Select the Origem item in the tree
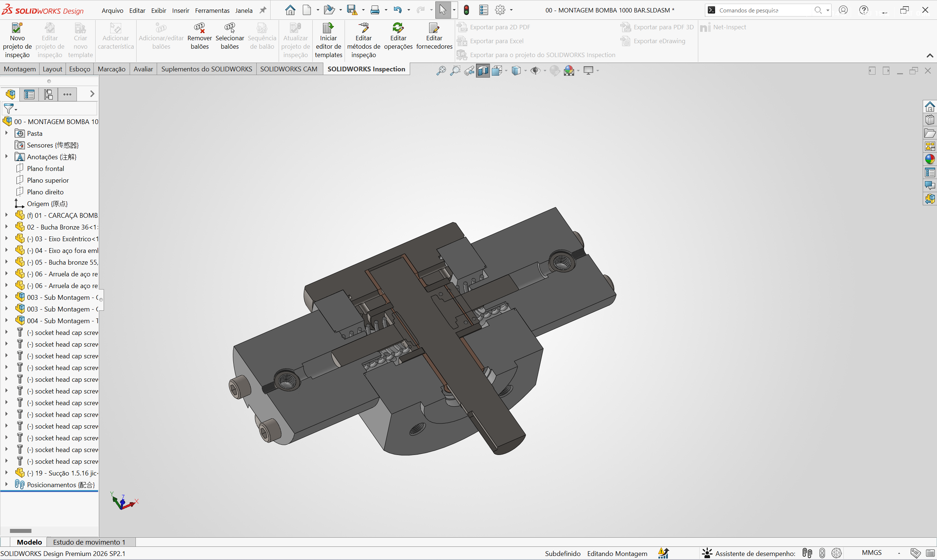Screen dimensions: 937x560 pos(47,204)
